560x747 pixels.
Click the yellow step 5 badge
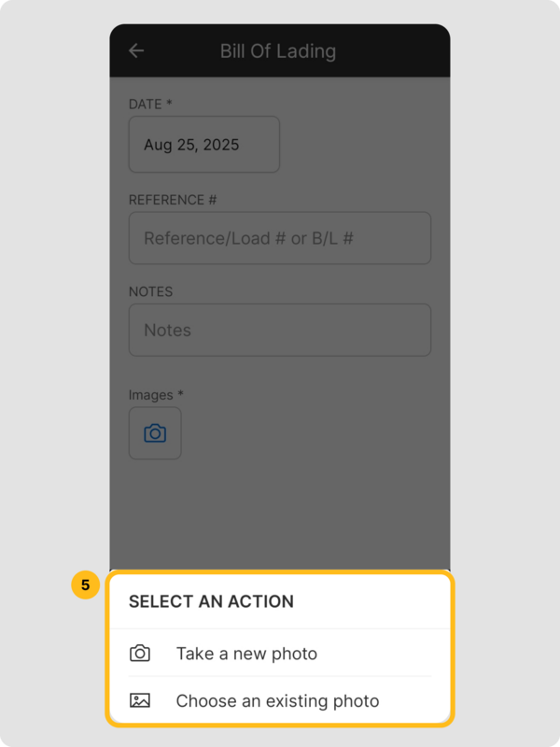tap(85, 585)
